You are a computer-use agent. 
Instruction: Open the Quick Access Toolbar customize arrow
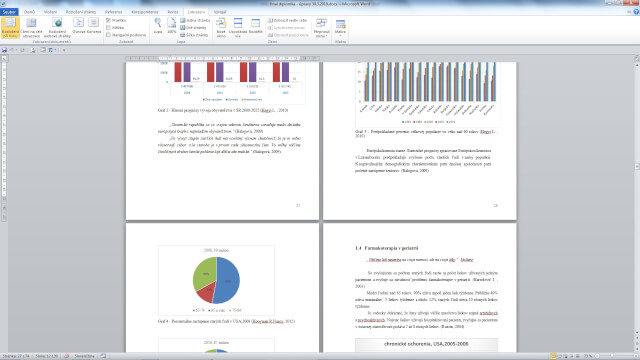point(64,50)
